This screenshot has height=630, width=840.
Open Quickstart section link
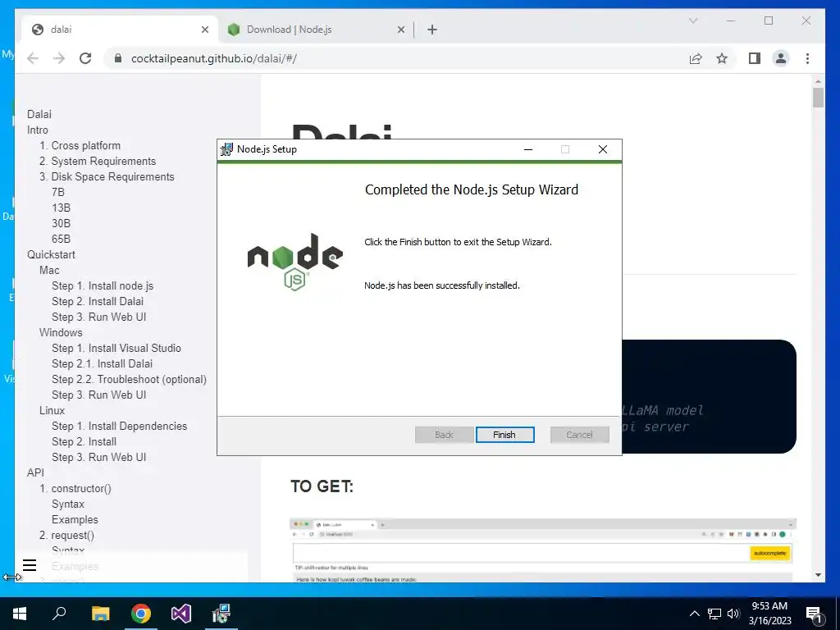click(x=51, y=254)
